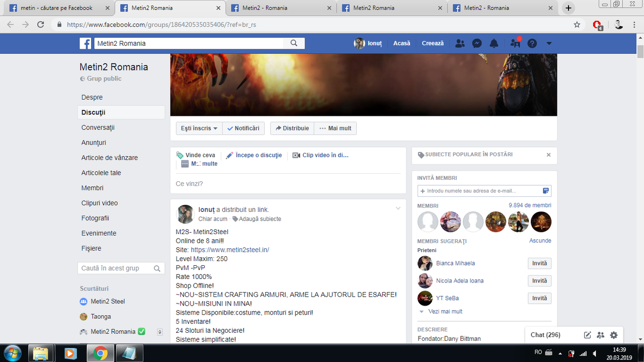Open Taonga shortcut
Image resolution: width=644 pixels, height=362 pixels.
[x=101, y=317]
